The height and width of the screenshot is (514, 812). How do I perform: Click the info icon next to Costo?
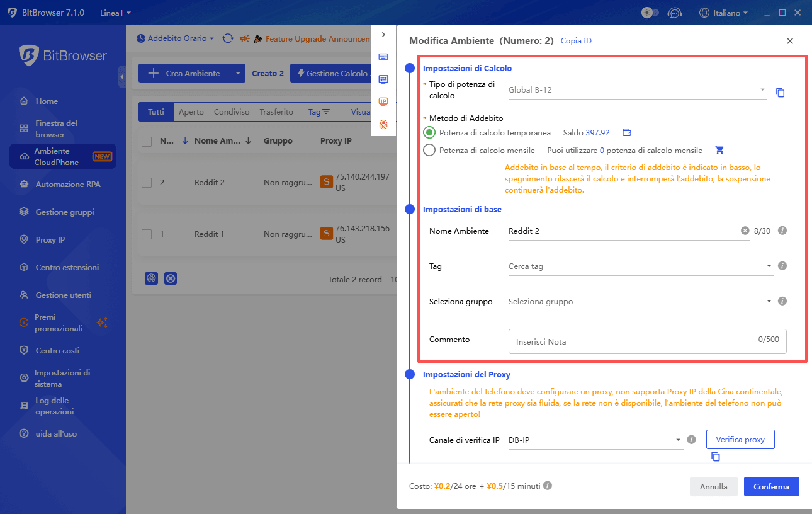click(548, 486)
